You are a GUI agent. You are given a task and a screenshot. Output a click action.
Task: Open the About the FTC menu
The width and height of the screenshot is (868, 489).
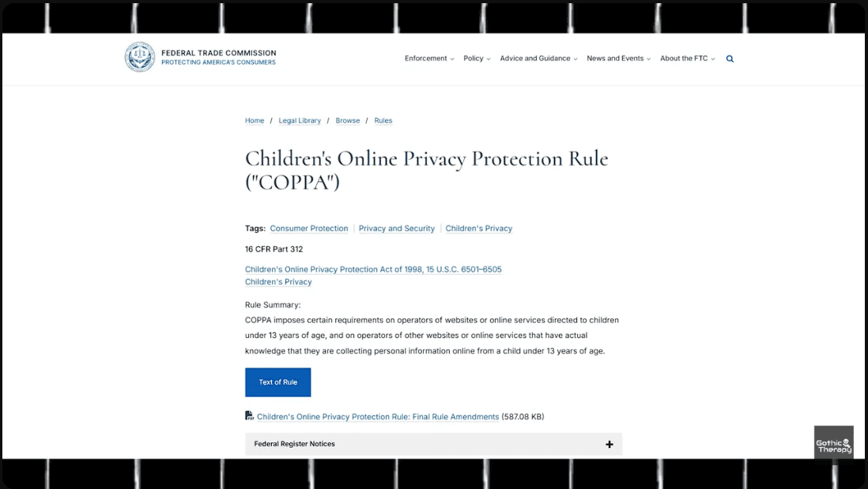(x=687, y=59)
